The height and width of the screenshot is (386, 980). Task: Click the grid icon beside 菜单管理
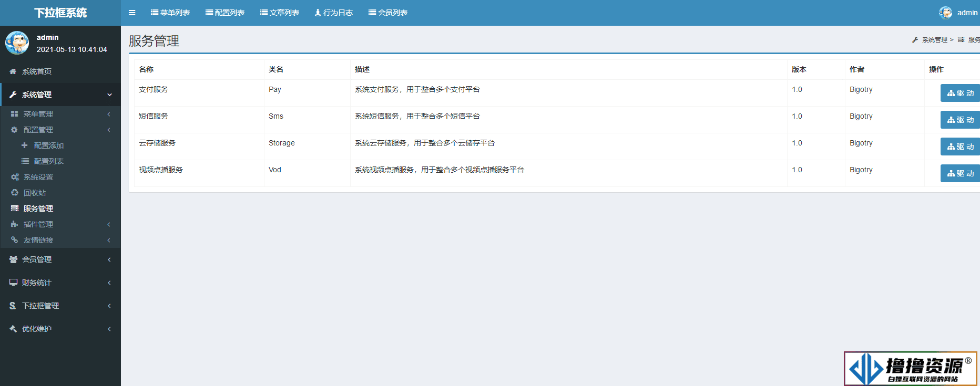(14, 114)
